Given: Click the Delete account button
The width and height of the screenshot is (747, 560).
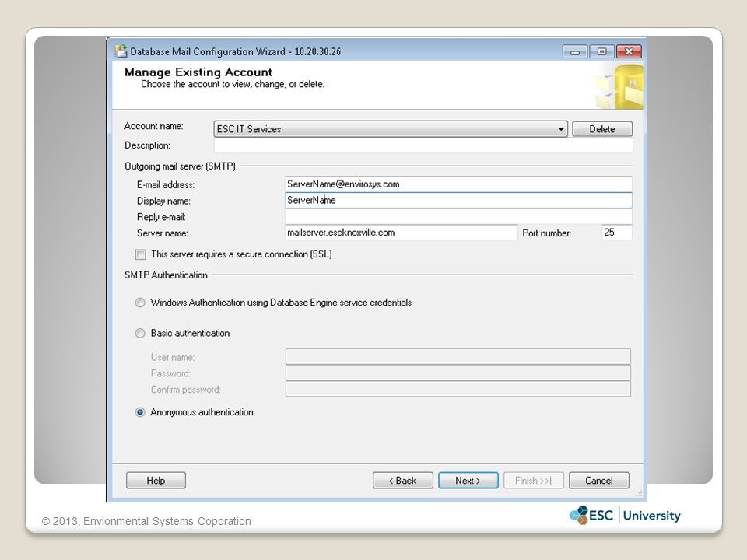Looking at the screenshot, I should tap(602, 129).
